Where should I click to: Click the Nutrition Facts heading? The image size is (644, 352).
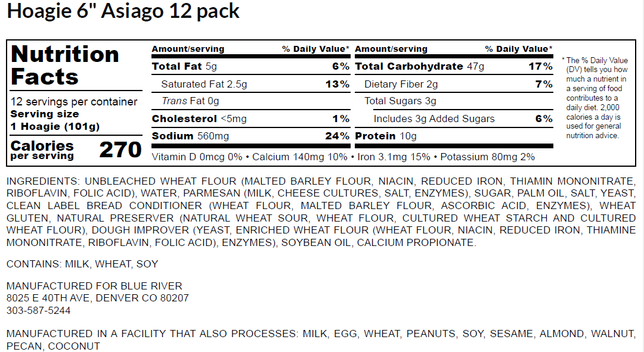pyautogui.click(x=65, y=66)
